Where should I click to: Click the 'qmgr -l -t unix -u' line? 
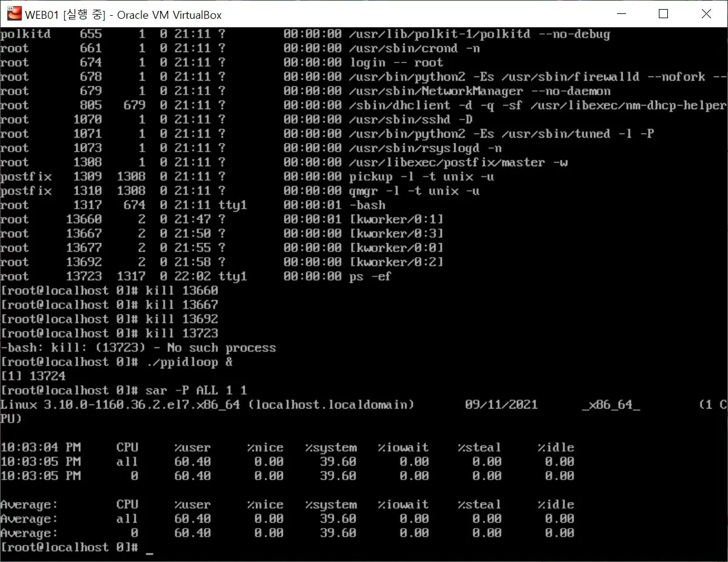tap(414, 191)
